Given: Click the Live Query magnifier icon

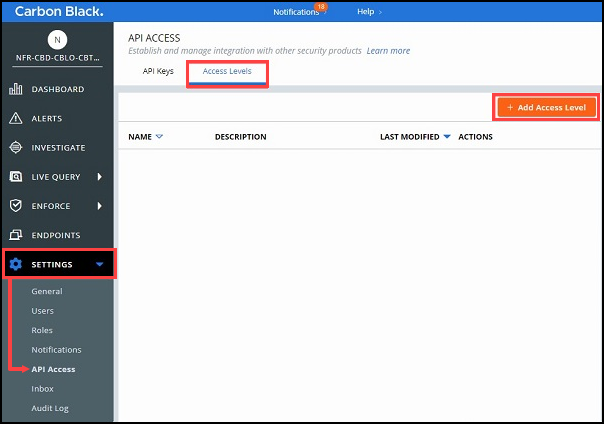Looking at the screenshot, I should point(15,177).
